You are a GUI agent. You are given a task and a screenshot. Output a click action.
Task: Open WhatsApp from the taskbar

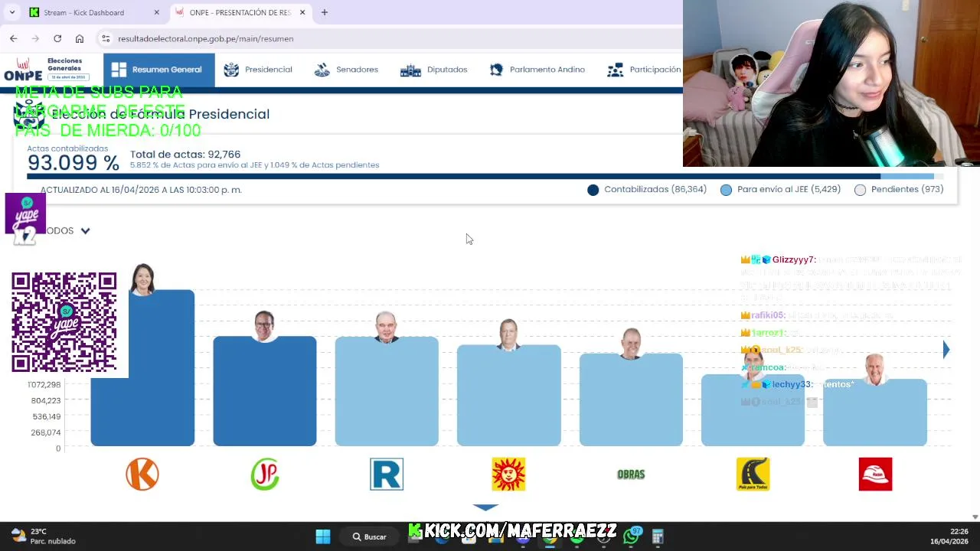pyautogui.click(x=631, y=536)
